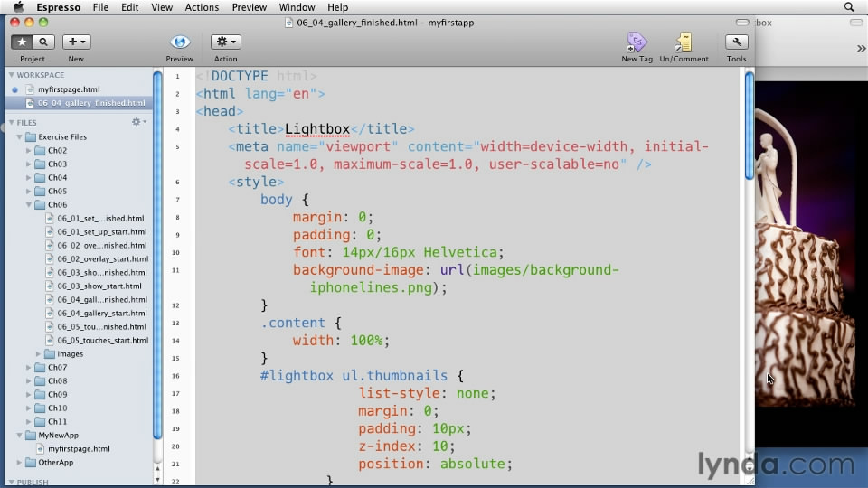The image size is (868, 488).
Task: Expand the Ch03 folder
Action: tap(29, 164)
